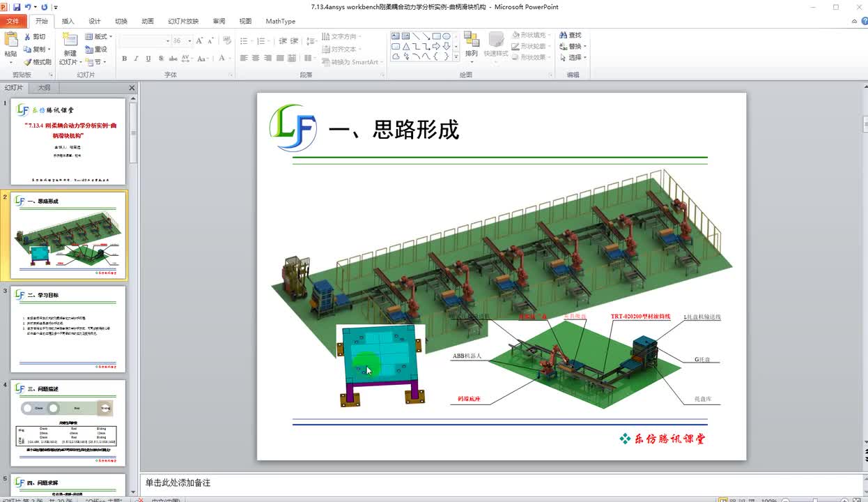Click 形状填充 (Shape Fill) button
Image resolution: width=868 pixels, height=502 pixels.
(x=533, y=35)
